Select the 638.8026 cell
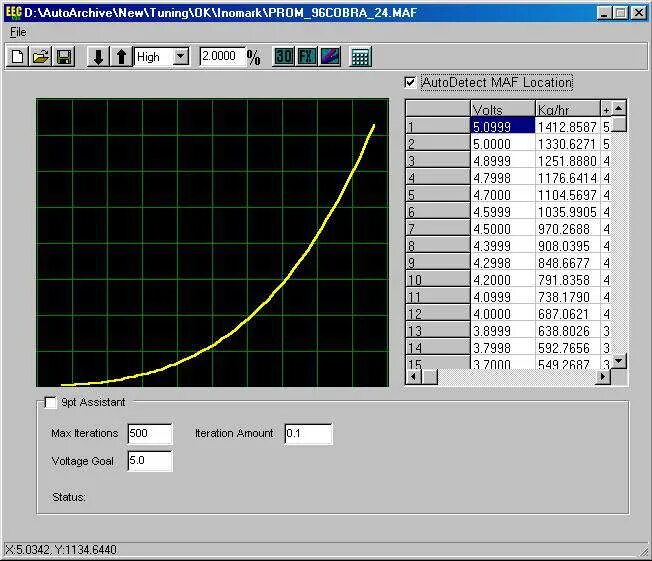This screenshot has height=561, width=652. pos(568,331)
